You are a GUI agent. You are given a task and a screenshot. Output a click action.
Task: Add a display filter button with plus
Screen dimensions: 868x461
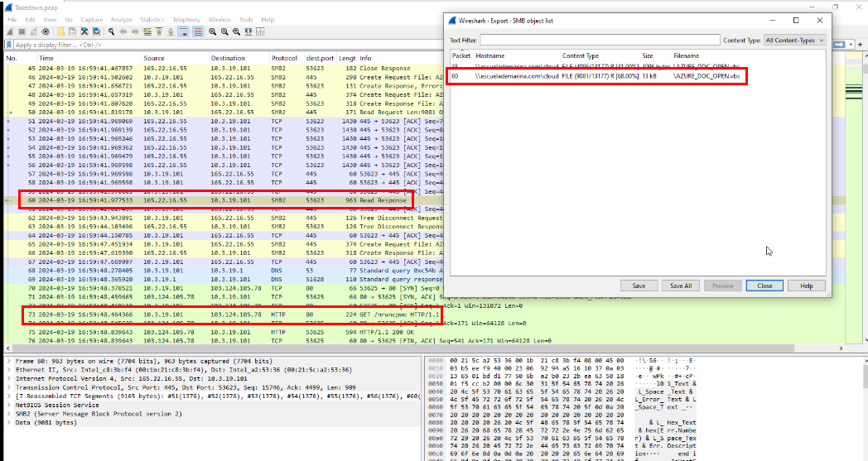860,44
